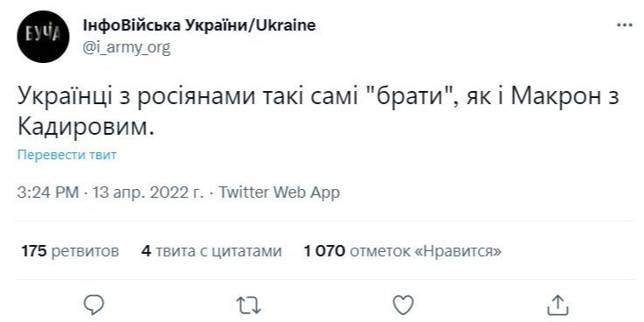Click the number 1 070 likes count
644x322 pixels.
(324, 250)
